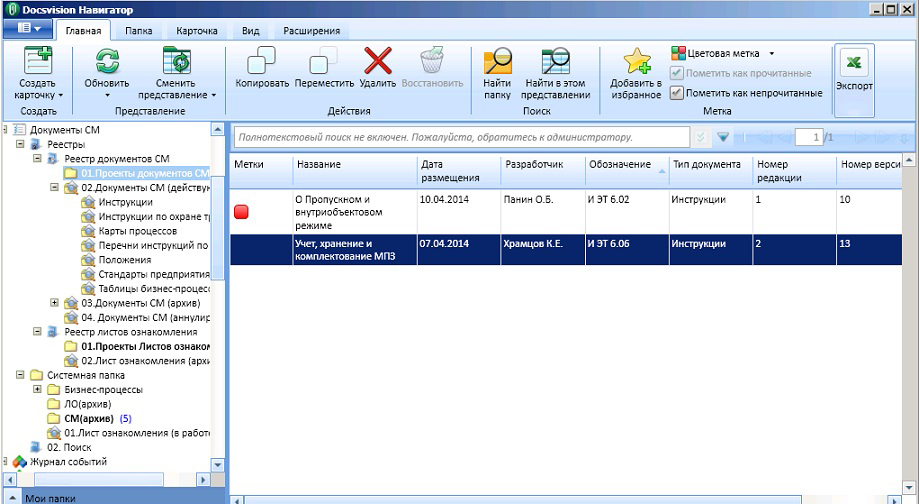Collapse the Системная папка node
This screenshot has height=504, width=919.
tap(20, 375)
